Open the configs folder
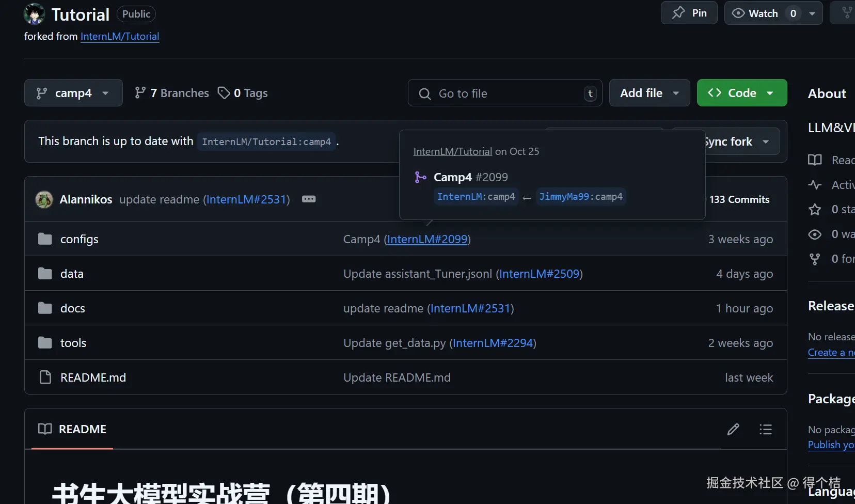 click(79, 239)
